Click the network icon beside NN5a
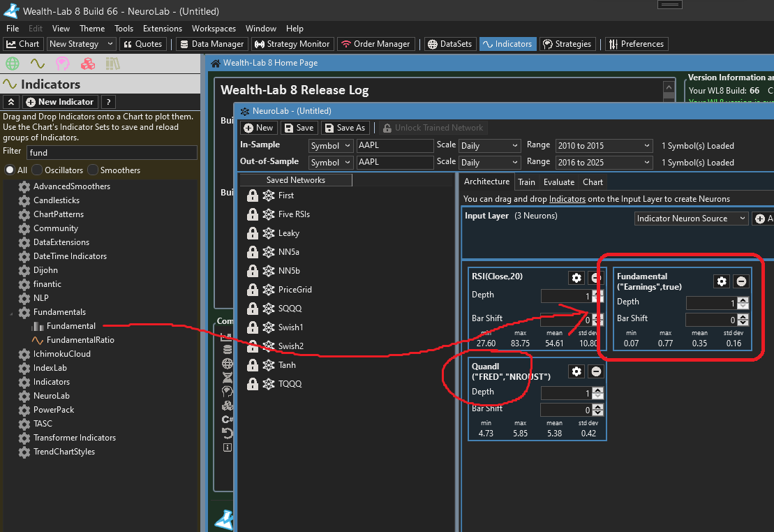This screenshot has height=532, width=774. click(269, 252)
